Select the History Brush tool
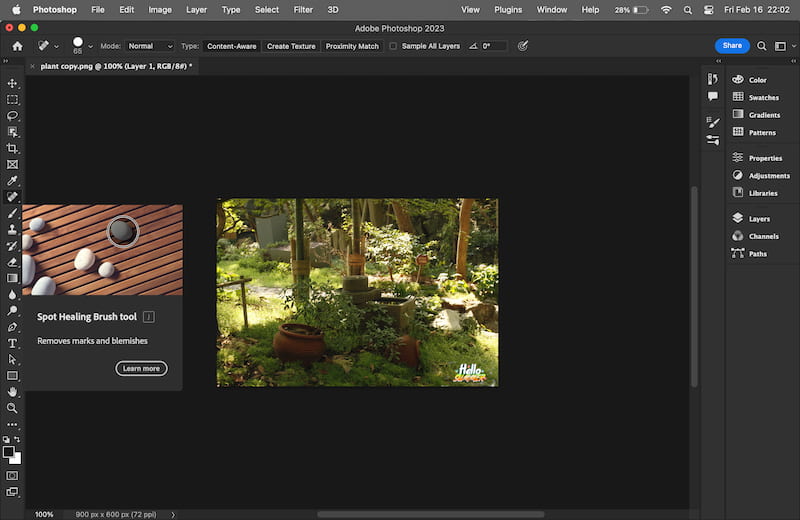The height and width of the screenshot is (520, 800). pos(12,246)
